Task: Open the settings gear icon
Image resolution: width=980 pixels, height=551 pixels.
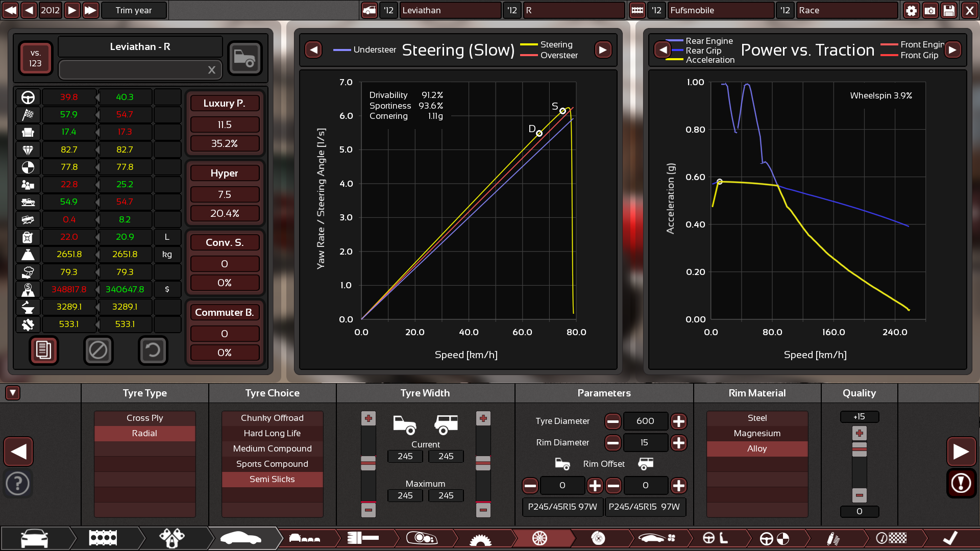Action: tap(911, 10)
